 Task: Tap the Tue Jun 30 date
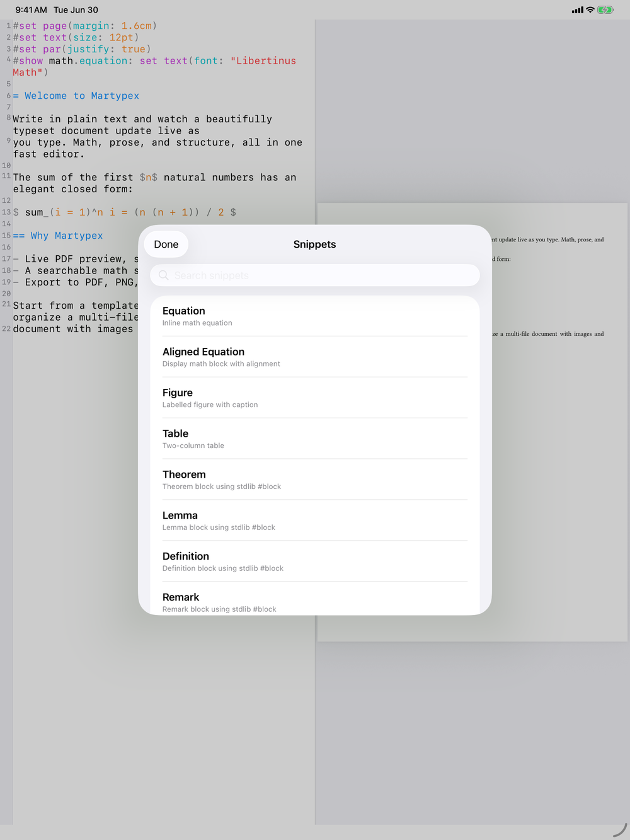pyautogui.click(x=76, y=10)
